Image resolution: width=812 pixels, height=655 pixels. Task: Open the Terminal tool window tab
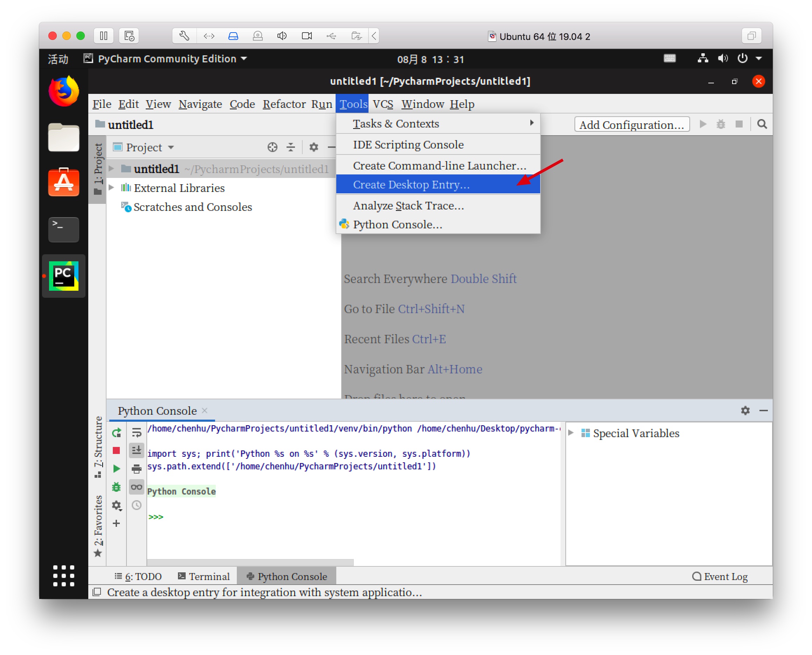click(204, 576)
